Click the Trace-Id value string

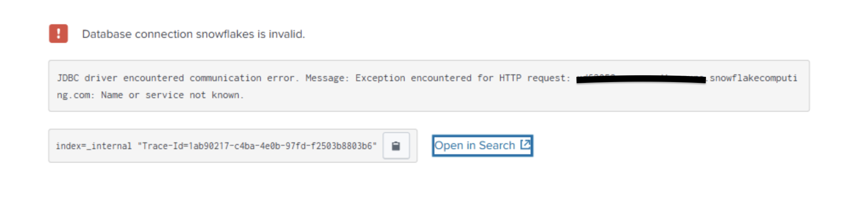257,146
